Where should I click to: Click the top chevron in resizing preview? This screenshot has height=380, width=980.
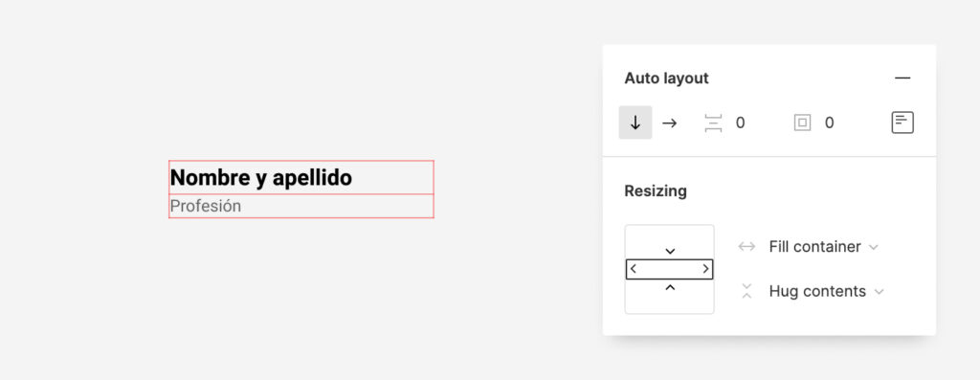(x=670, y=251)
